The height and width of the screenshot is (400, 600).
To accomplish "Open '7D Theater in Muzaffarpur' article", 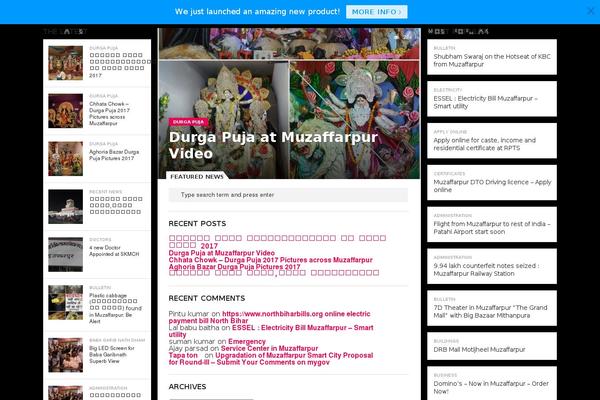I will (490, 312).
